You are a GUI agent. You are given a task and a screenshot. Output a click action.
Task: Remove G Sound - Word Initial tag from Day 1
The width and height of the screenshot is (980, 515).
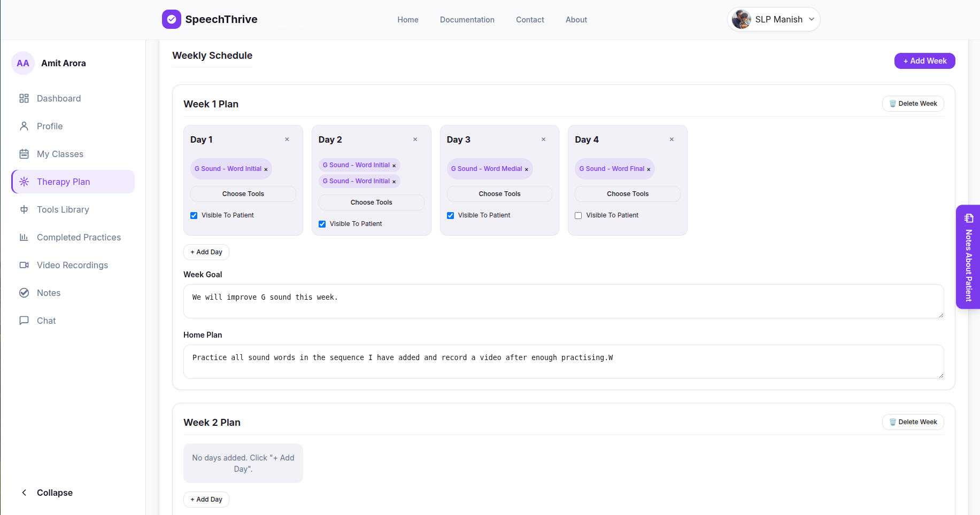[x=266, y=169]
